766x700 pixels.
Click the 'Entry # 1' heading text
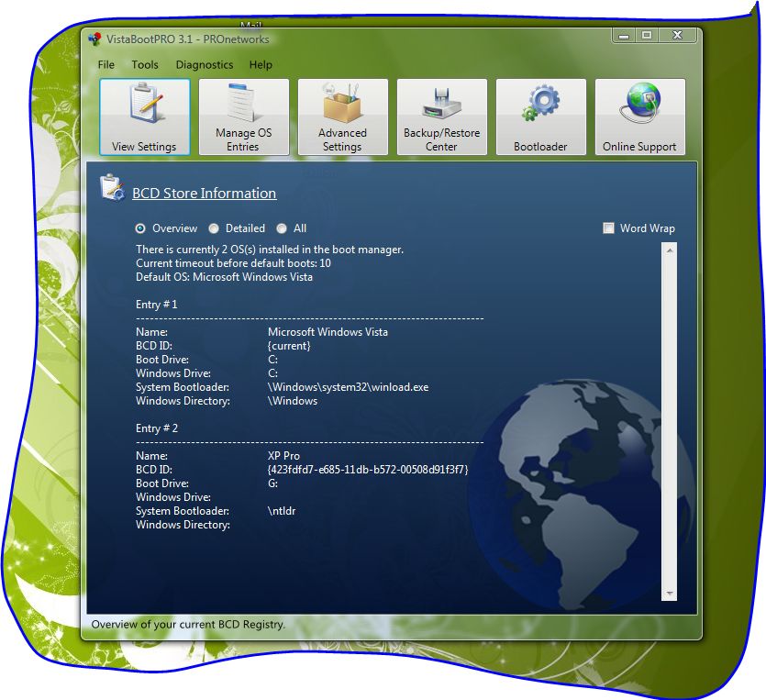157,305
